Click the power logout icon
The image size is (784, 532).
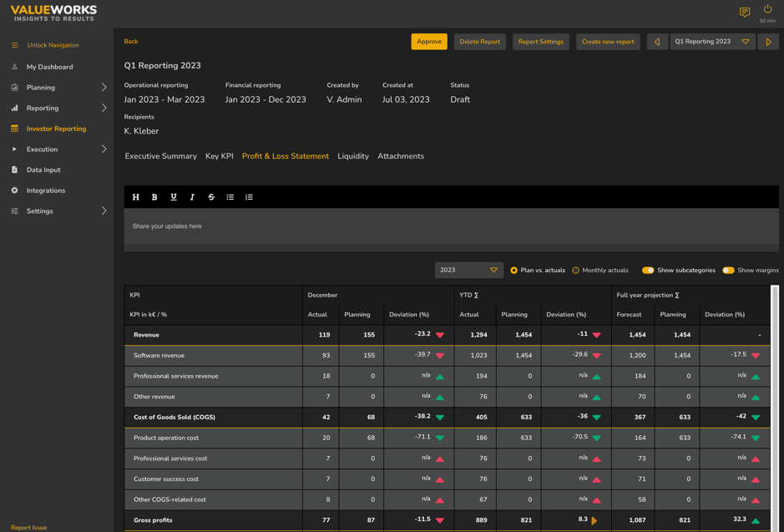[x=767, y=10]
